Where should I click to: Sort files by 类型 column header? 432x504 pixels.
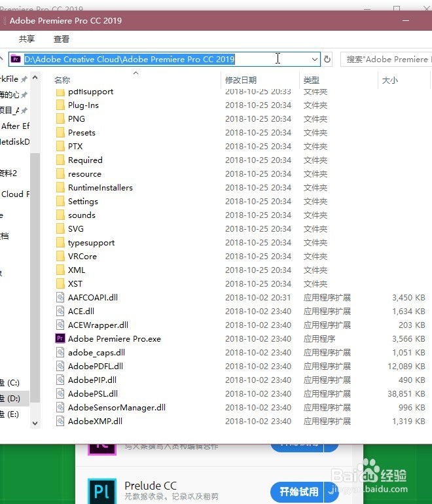coord(311,80)
